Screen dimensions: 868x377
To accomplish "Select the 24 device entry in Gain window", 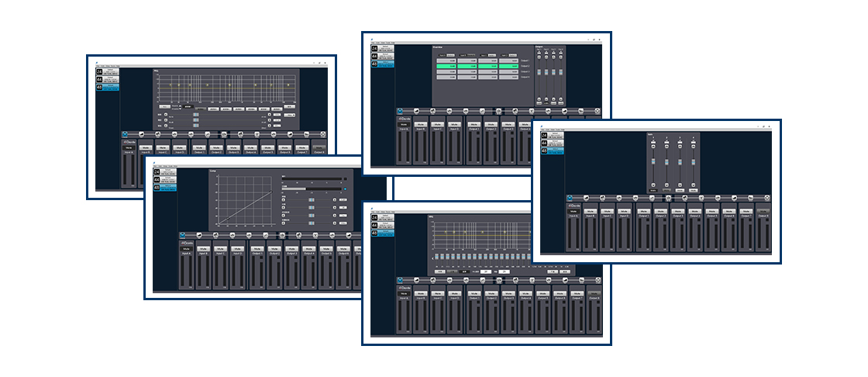I will pos(552,137).
